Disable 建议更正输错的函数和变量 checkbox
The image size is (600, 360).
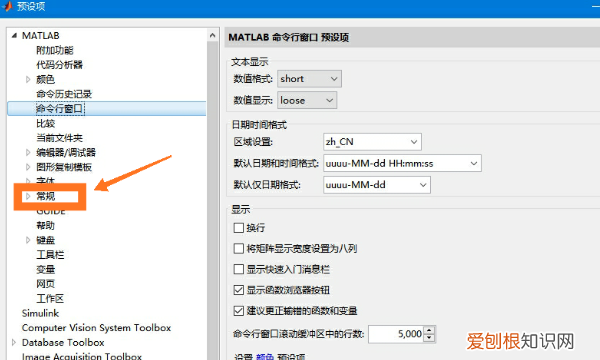point(238,311)
